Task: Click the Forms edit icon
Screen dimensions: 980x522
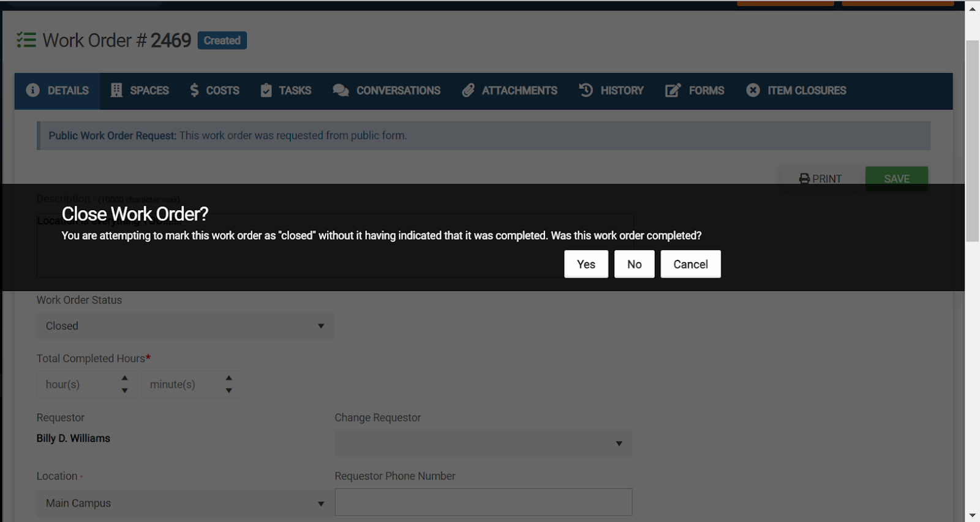Action: (x=673, y=90)
